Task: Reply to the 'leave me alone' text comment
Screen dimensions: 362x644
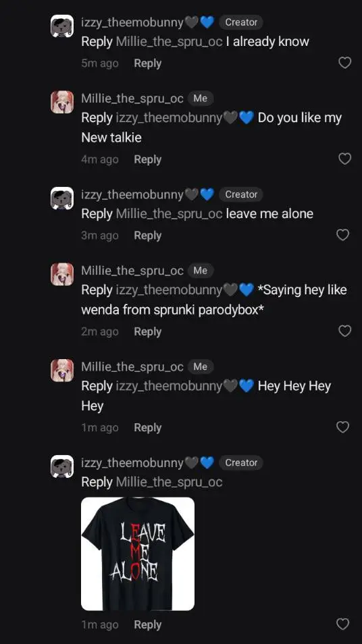Action: coord(147,236)
